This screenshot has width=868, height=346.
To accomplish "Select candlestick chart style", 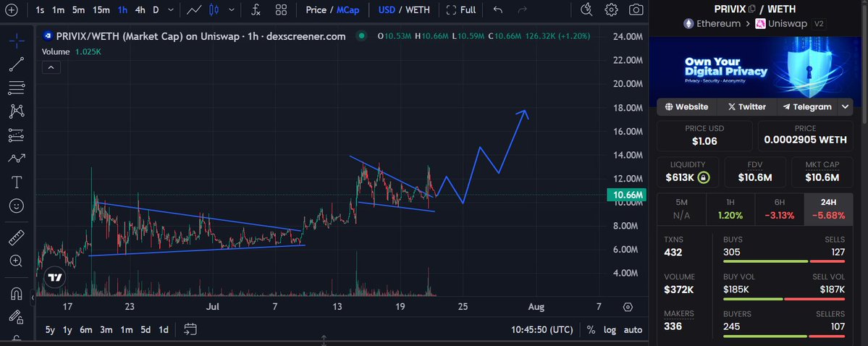I will click(215, 10).
